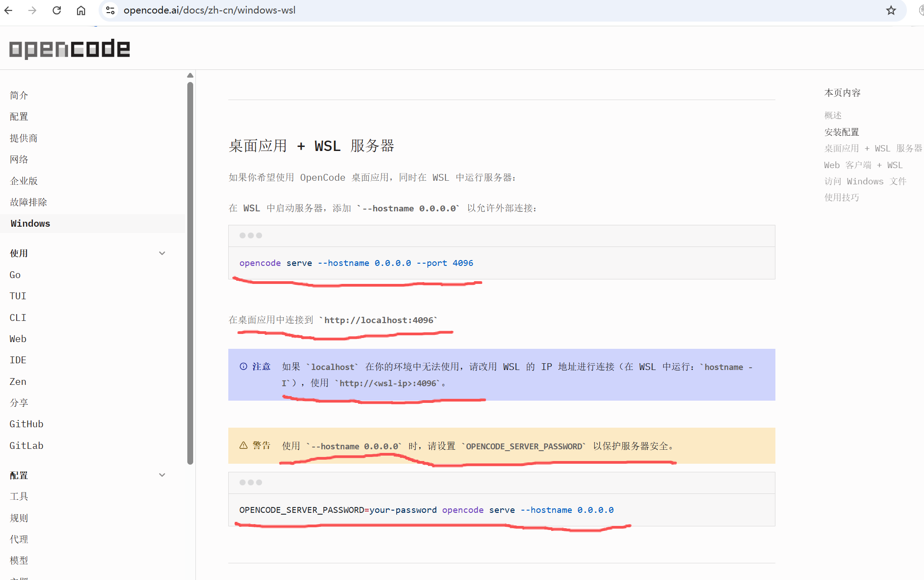Click the 本页内容 heading
This screenshot has width=924, height=580.
842,93
